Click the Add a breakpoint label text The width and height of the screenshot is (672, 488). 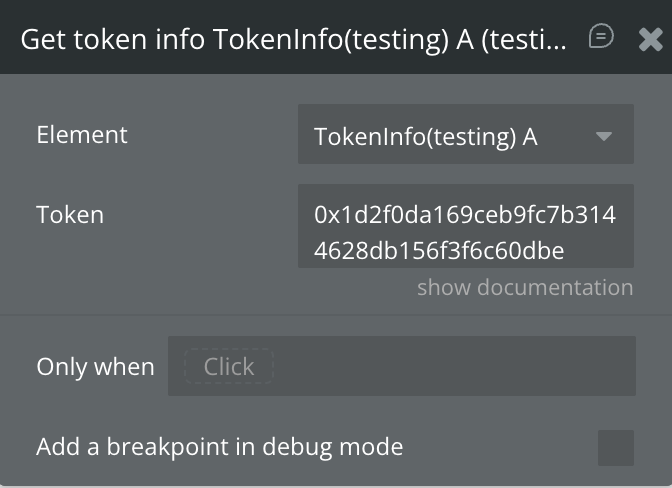219,447
